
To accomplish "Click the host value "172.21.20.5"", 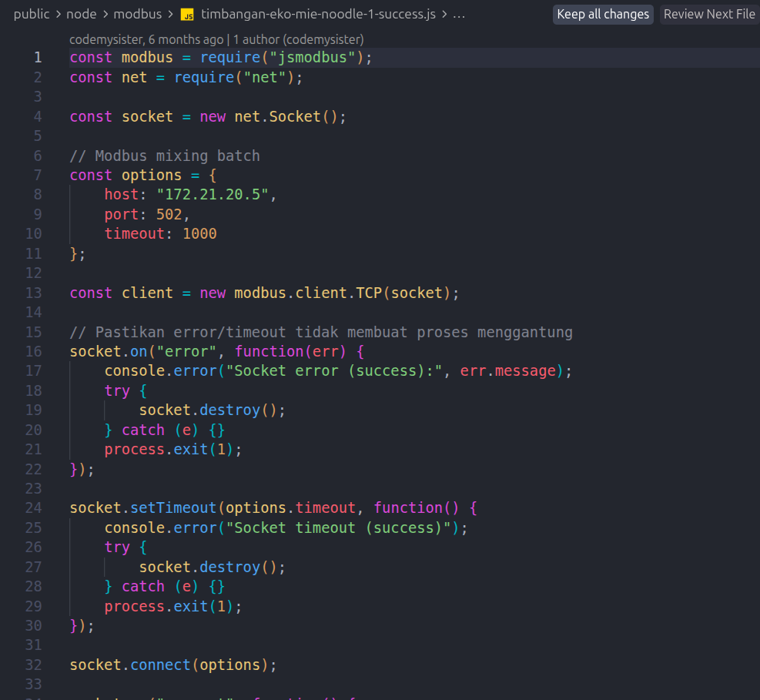I will click(x=213, y=195).
